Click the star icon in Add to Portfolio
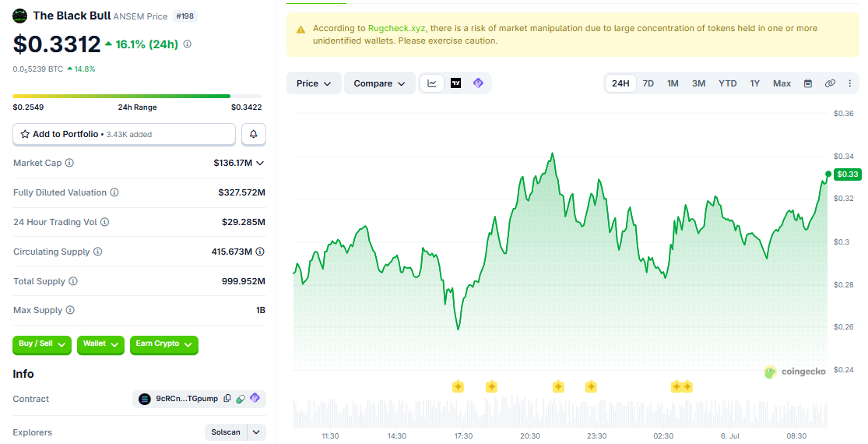The height and width of the screenshot is (444, 868). pos(25,134)
